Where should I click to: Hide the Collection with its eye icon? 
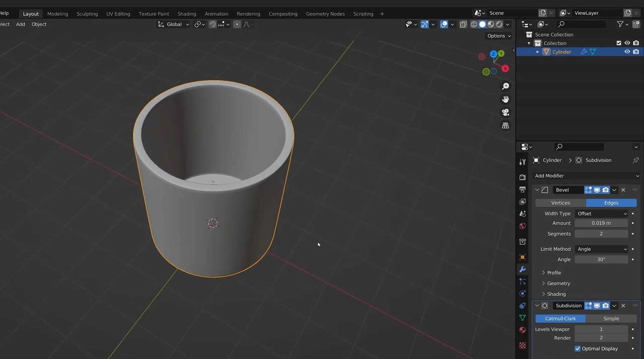tap(627, 43)
